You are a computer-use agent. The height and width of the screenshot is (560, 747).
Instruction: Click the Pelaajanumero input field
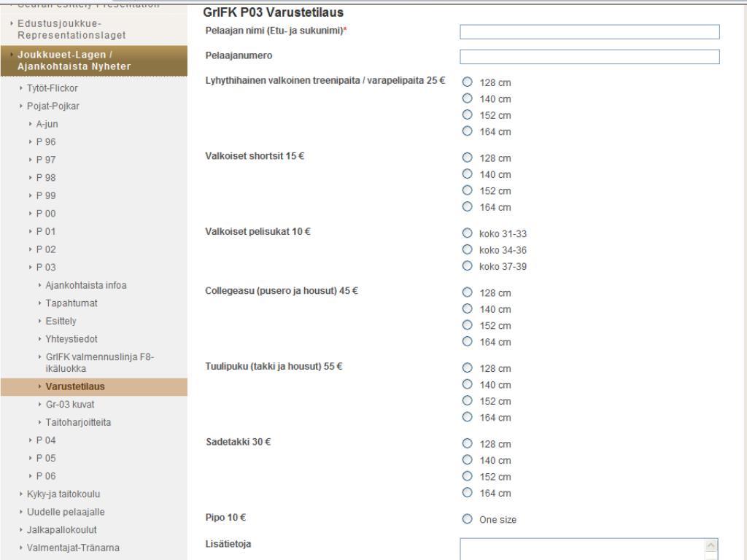click(589, 57)
